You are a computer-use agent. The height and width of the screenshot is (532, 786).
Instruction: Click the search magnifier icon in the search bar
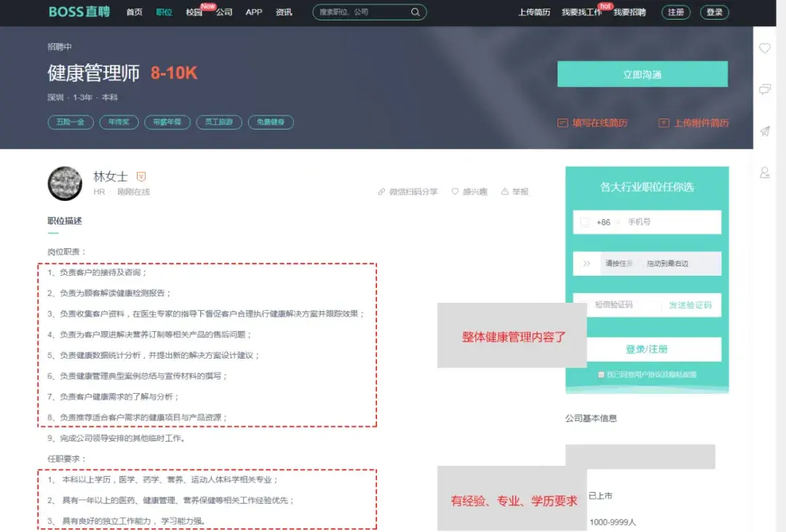414,12
